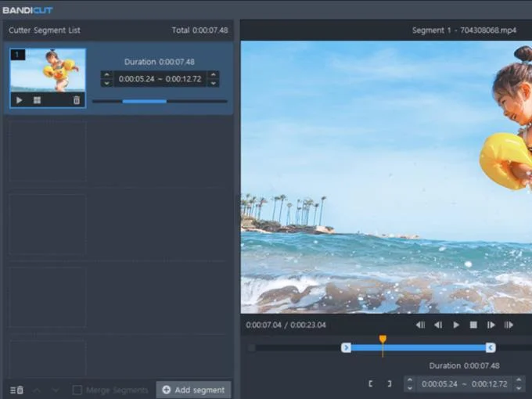Increase segment list end time with up arrow
Screen dimensions: 532x399
point(213,75)
